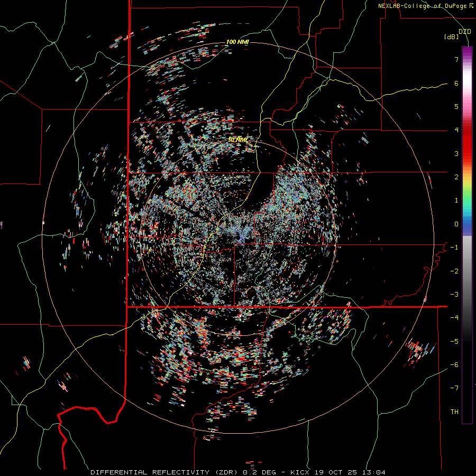Click the -5 tick label on the color scale
476x476 pixels.
click(454, 342)
